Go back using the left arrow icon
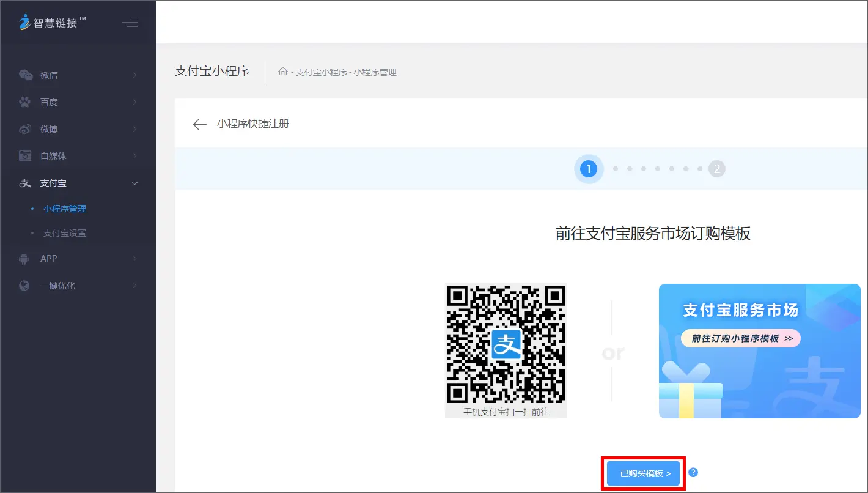 (x=199, y=124)
